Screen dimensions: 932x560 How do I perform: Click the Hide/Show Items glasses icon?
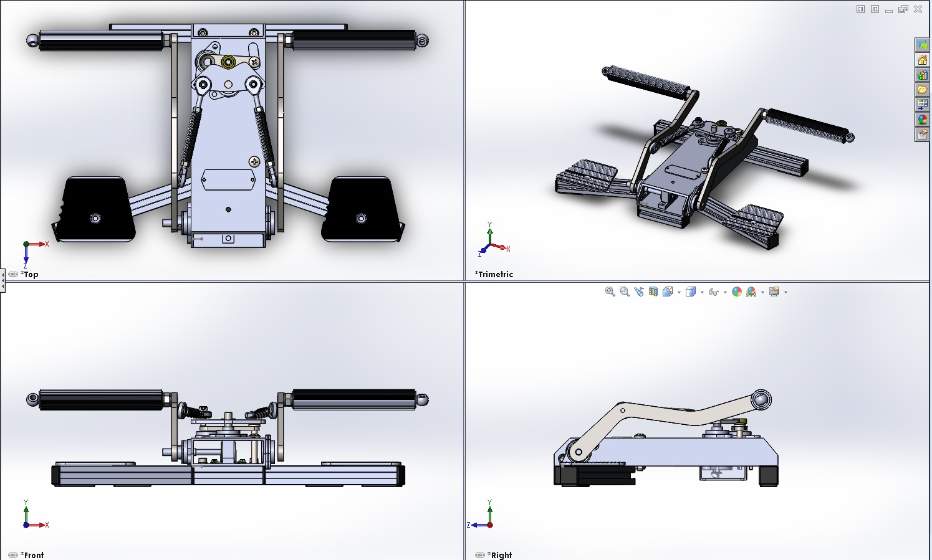point(714,292)
